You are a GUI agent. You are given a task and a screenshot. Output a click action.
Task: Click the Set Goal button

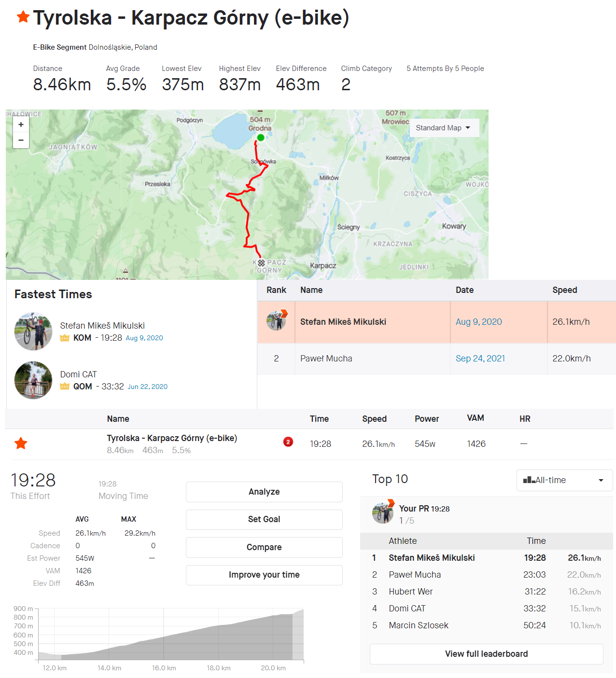click(264, 519)
